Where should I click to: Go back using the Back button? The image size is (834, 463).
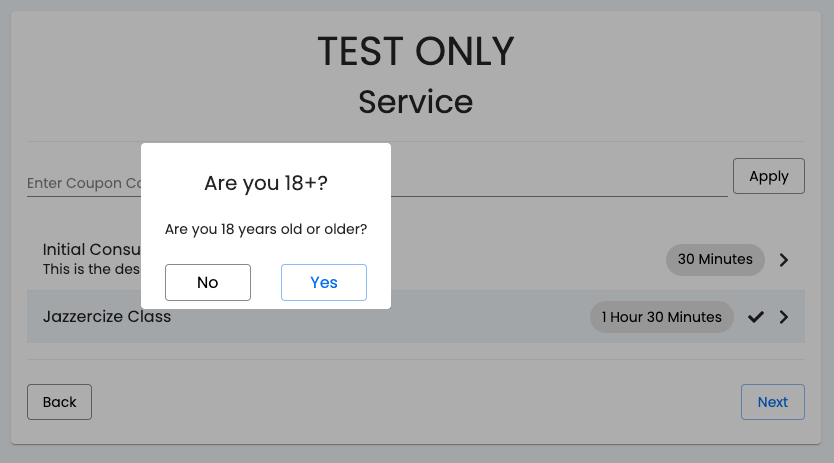[60, 402]
